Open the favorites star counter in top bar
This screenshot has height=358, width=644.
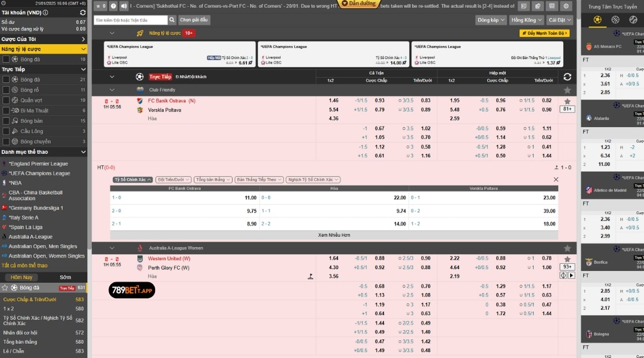pos(100,6)
